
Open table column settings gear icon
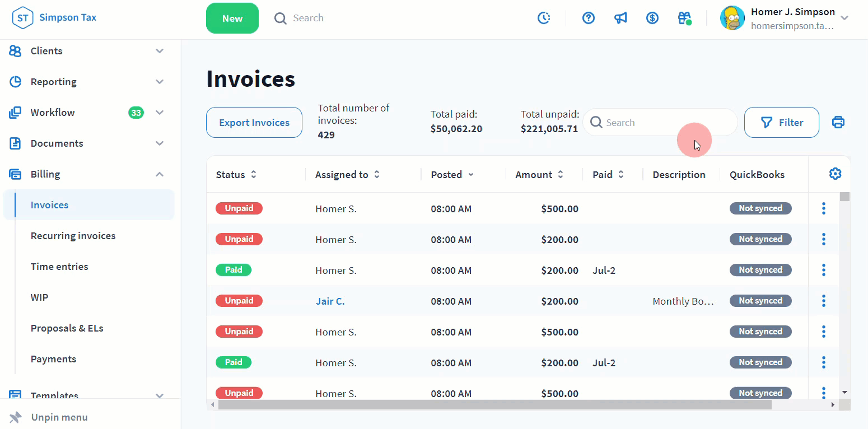tap(835, 174)
